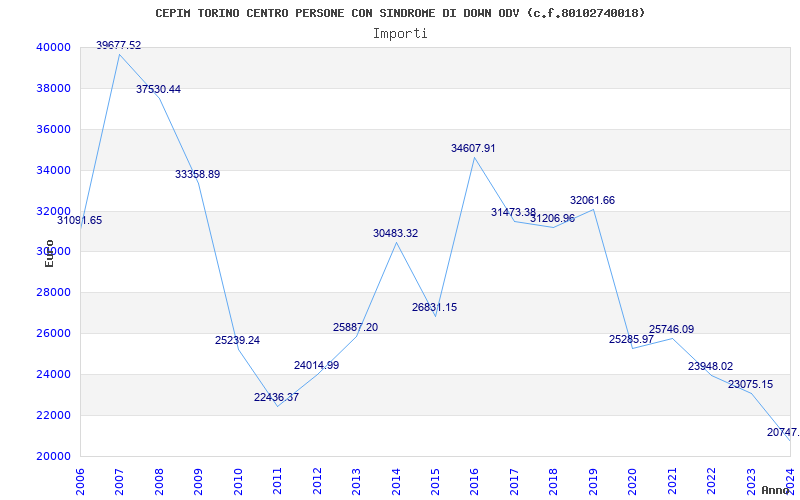Click the Importi subtitle
800x500 pixels.
tap(400, 34)
